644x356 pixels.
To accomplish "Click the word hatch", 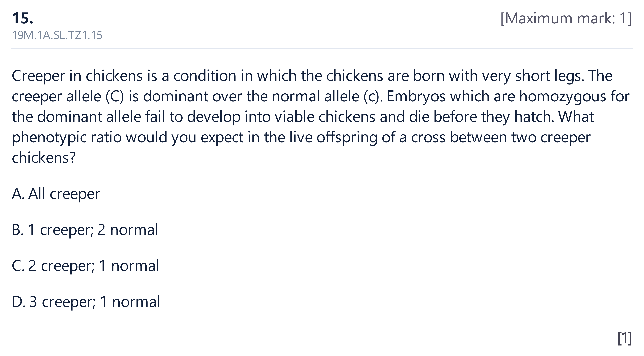I will coord(534,117).
